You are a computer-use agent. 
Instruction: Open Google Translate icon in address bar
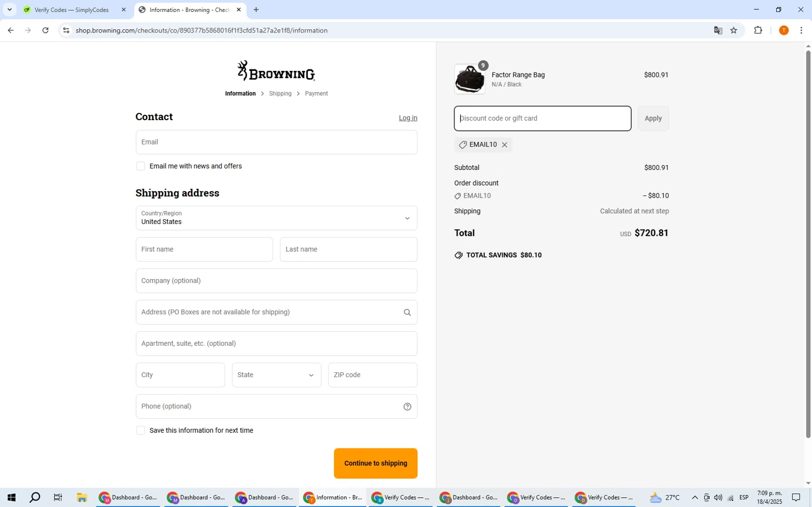coord(718,30)
